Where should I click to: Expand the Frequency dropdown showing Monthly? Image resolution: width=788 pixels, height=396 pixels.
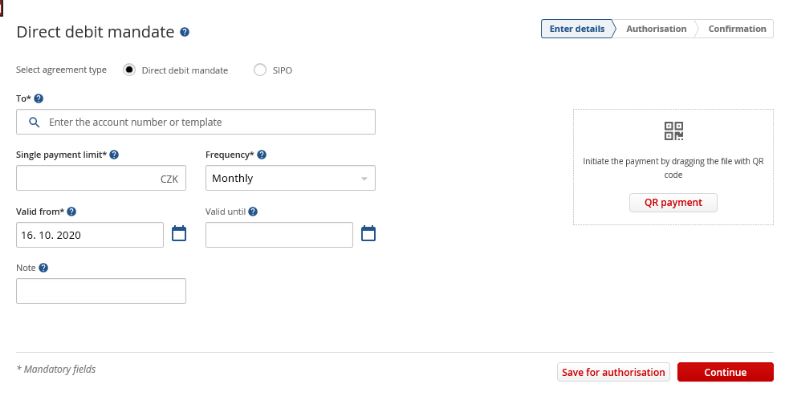tap(290, 178)
